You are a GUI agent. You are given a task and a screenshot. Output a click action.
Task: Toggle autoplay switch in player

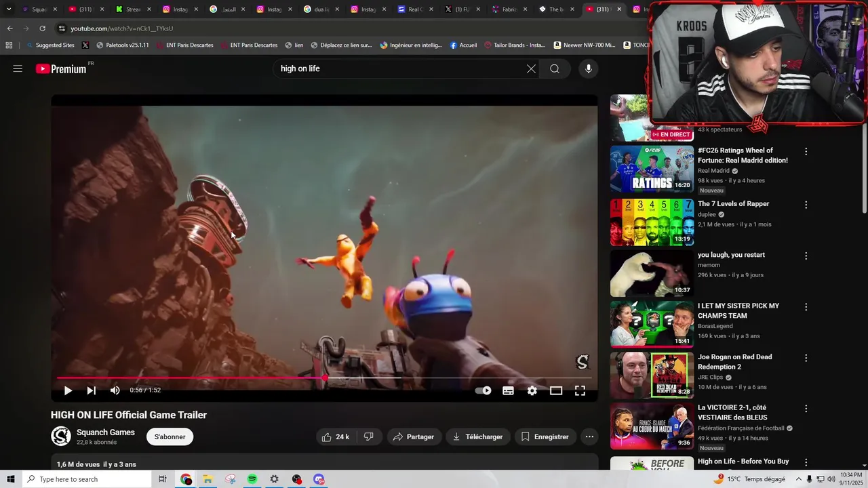[484, 390]
